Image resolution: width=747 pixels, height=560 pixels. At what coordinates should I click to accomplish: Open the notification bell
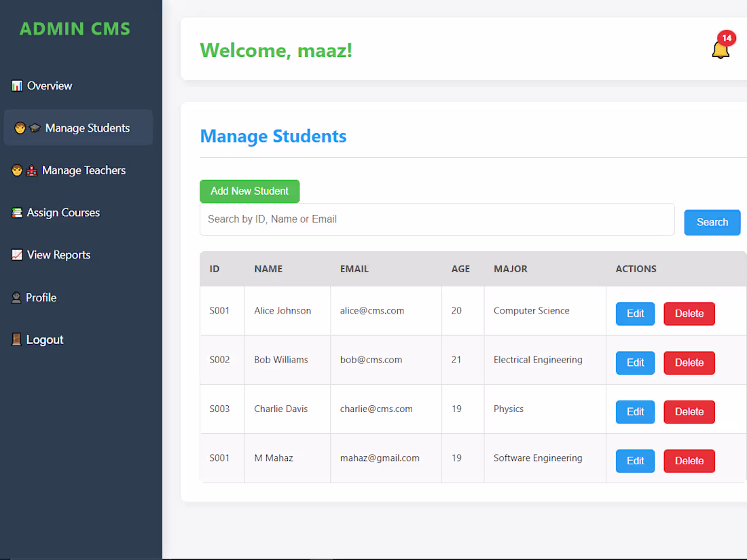[721, 49]
